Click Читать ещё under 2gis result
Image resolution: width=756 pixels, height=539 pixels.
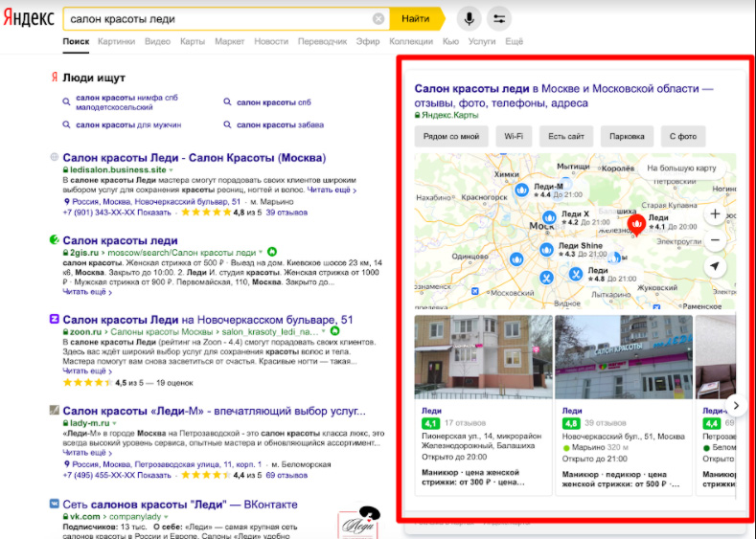pyautogui.click(x=87, y=292)
